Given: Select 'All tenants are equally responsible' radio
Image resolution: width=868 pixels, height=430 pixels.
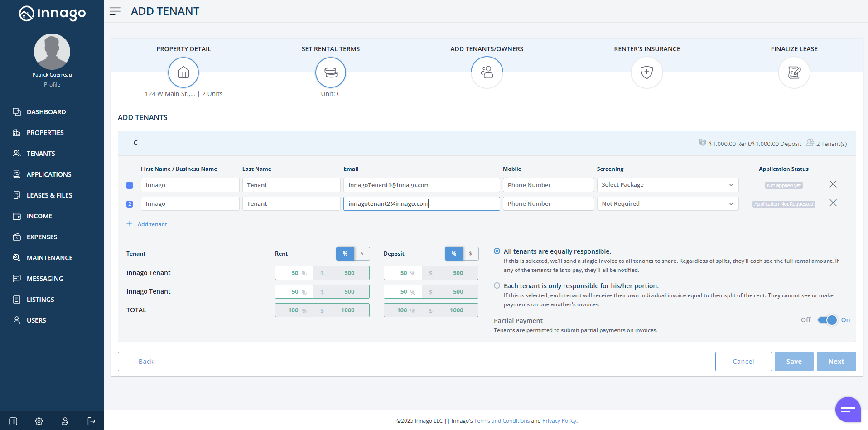Looking at the screenshot, I should [497, 251].
